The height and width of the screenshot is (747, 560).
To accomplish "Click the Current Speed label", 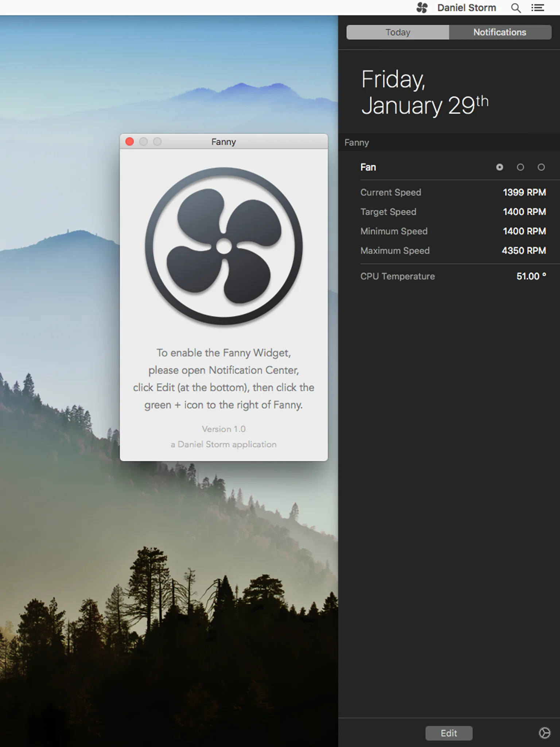I will pyautogui.click(x=391, y=192).
